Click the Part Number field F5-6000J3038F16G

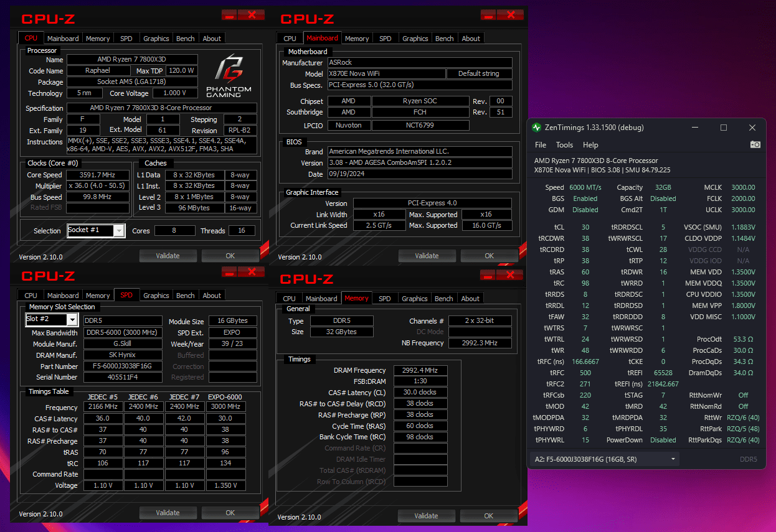(x=123, y=366)
